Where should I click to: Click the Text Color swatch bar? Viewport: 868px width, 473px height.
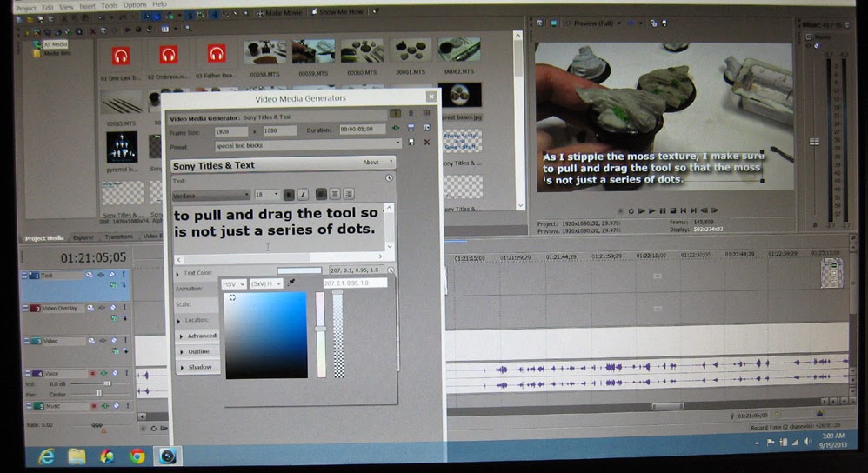299,270
